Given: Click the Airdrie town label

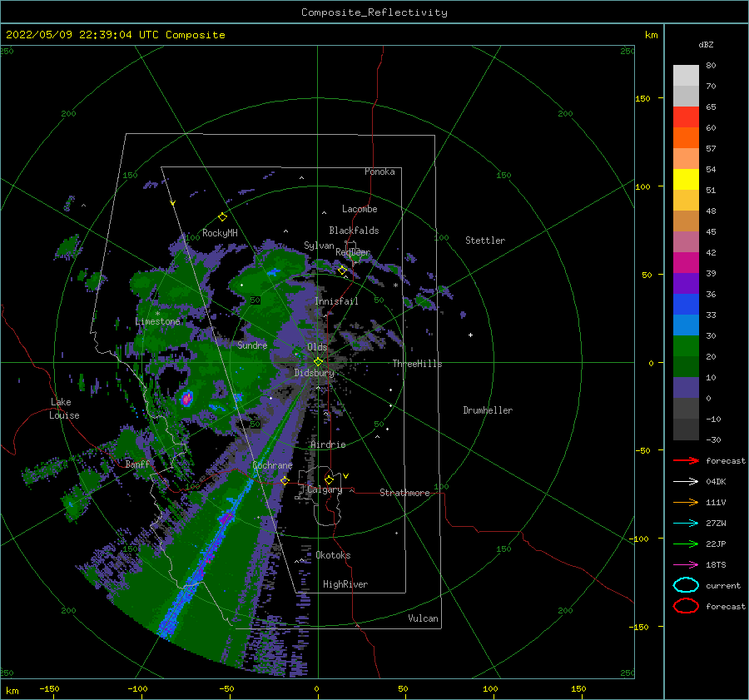Looking at the screenshot, I should point(328,444).
